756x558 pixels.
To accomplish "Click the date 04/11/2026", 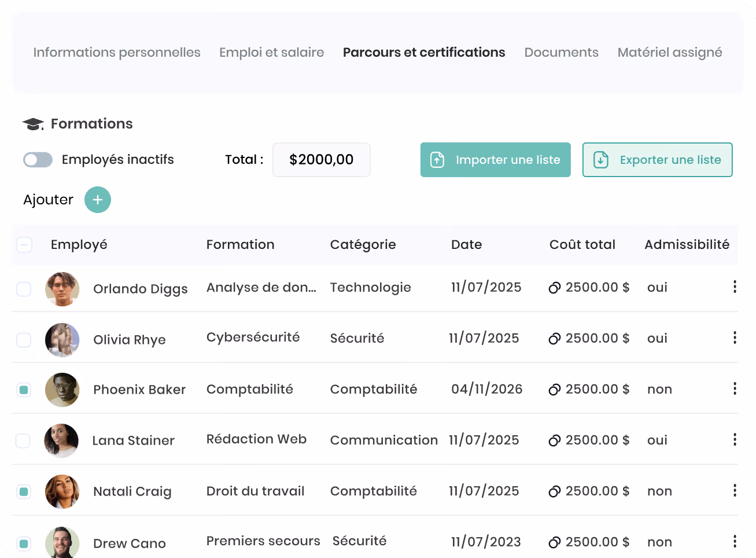I will (x=486, y=389).
